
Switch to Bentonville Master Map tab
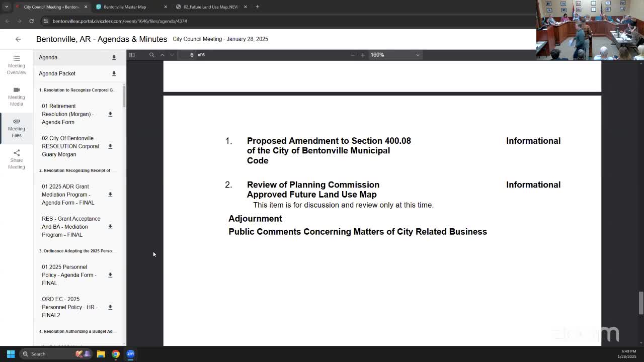(x=125, y=7)
